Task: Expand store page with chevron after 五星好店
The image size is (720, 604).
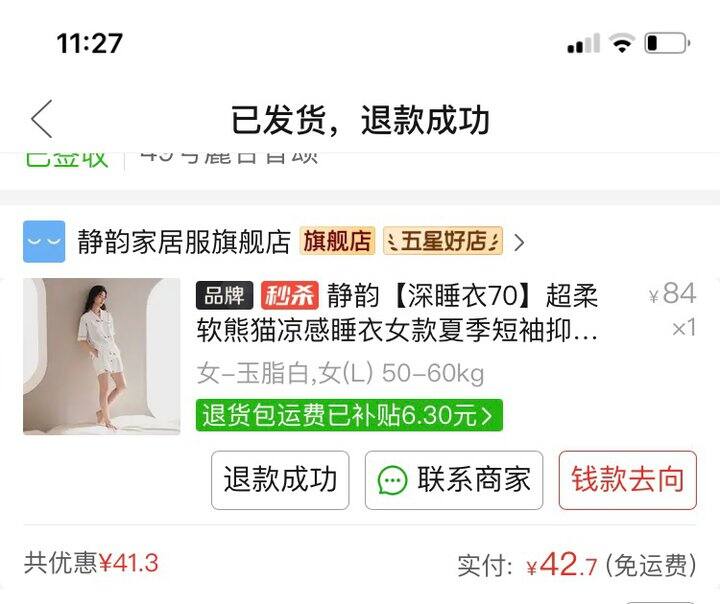Action: 519,242
